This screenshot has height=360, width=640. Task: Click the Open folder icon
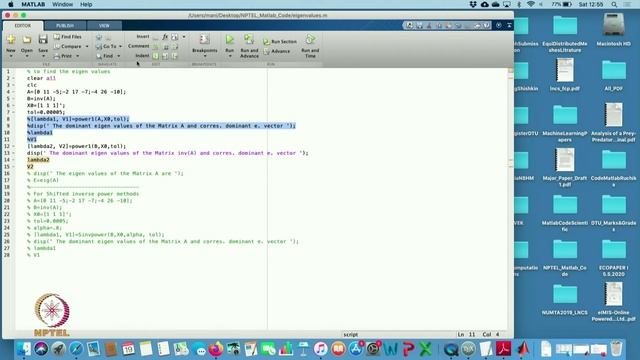[x=27, y=40]
